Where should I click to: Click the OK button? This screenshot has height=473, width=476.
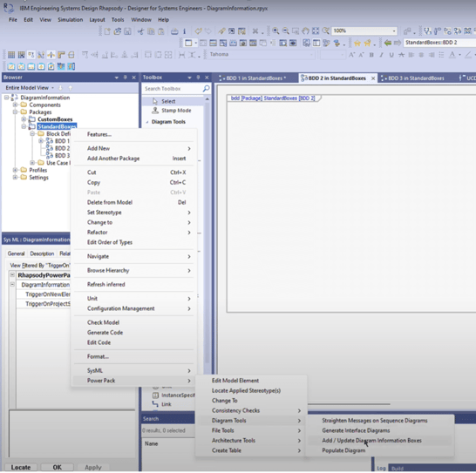tap(57, 467)
